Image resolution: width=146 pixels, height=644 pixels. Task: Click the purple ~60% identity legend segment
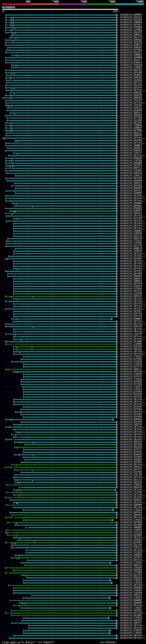(73, 4)
